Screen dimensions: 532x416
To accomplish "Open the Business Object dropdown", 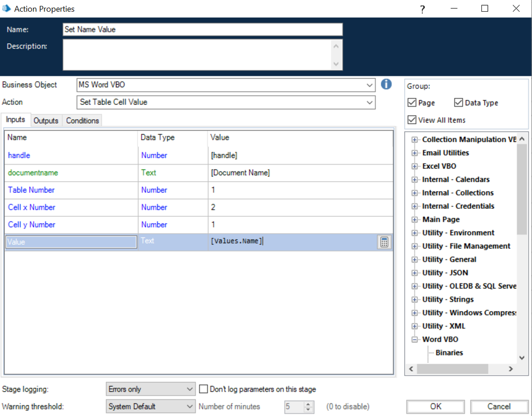I will point(370,85).
